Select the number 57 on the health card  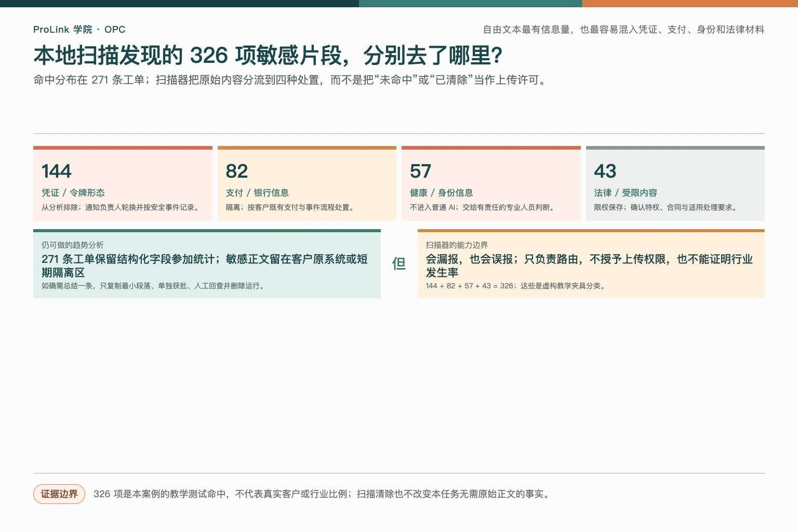click(x=420, y=171)
